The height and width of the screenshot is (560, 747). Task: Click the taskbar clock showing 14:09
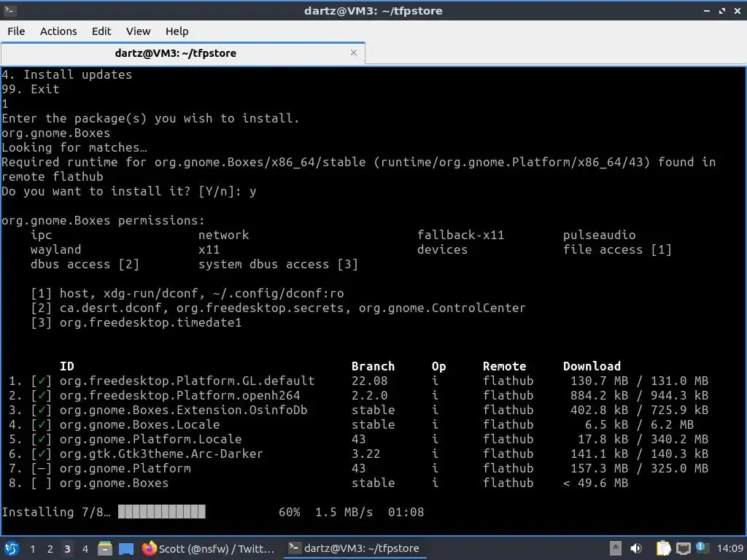[x=729, y=548]
